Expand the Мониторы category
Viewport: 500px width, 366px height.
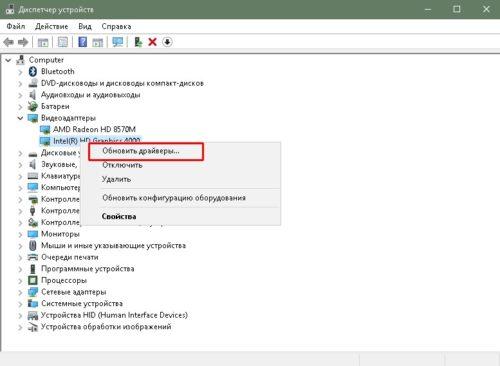(20, 234)
